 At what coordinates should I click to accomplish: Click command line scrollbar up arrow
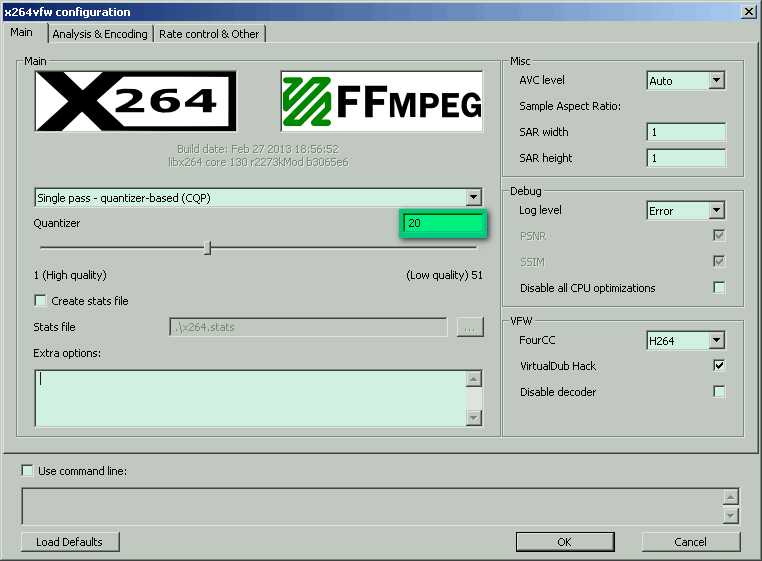[731, 497]
